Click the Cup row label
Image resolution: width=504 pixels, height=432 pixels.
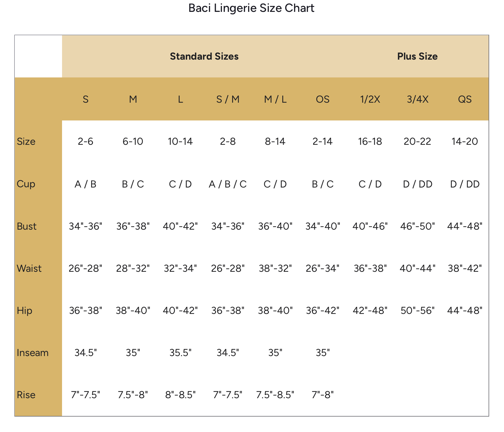click(26, 184)
